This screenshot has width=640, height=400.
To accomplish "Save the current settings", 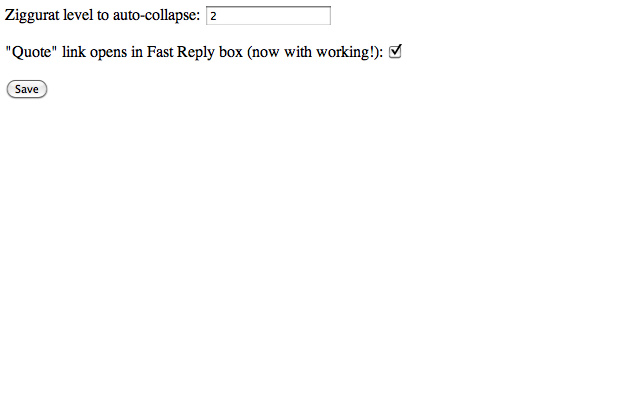I will coord(27,89).
